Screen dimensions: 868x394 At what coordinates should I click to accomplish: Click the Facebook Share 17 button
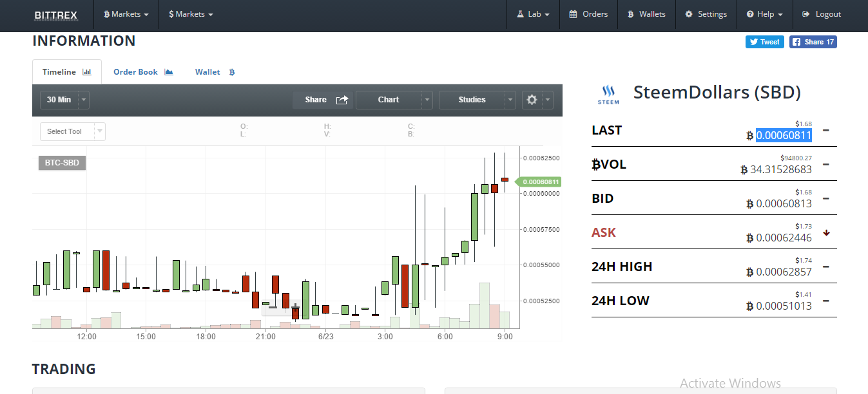(x=813, y=42)
